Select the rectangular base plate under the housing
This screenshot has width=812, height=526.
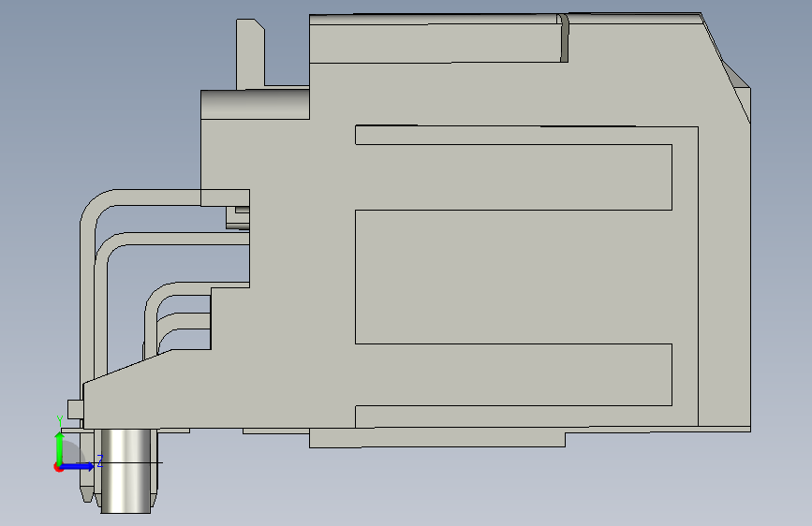[x=437, y=437]
